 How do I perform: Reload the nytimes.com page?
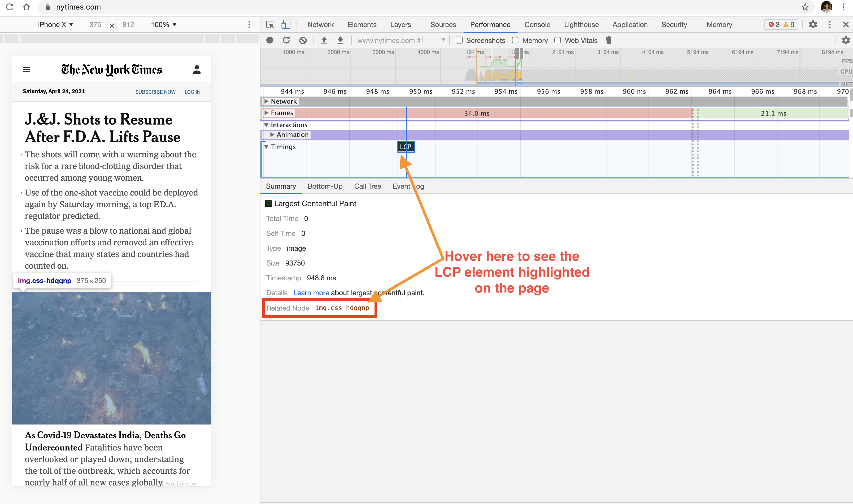pyautogui.click(x=10, y=7)
